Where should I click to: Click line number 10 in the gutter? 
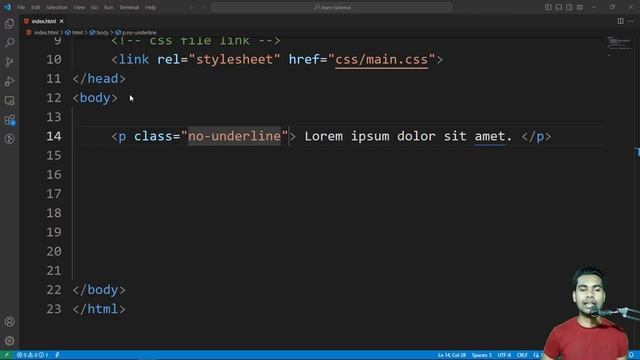[53, 60]
